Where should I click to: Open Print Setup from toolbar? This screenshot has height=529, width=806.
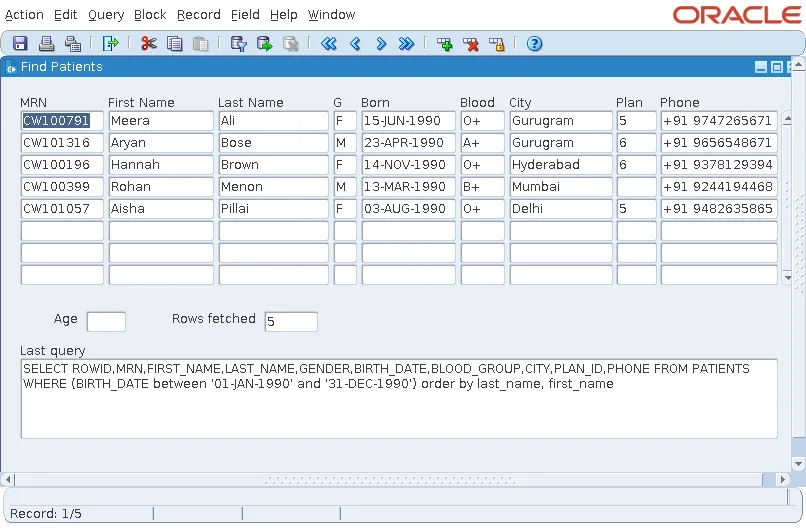[x=72, y=44]
